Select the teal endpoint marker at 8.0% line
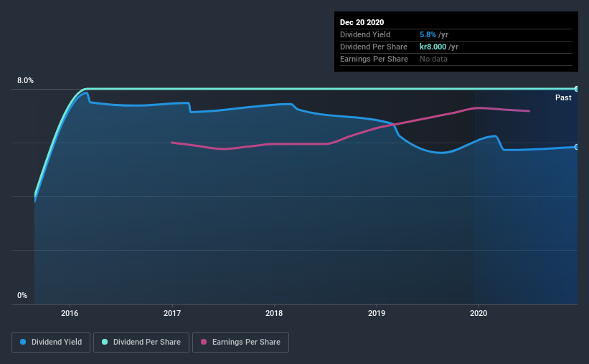This screenshot has height=364, width=589. point(576,89)
